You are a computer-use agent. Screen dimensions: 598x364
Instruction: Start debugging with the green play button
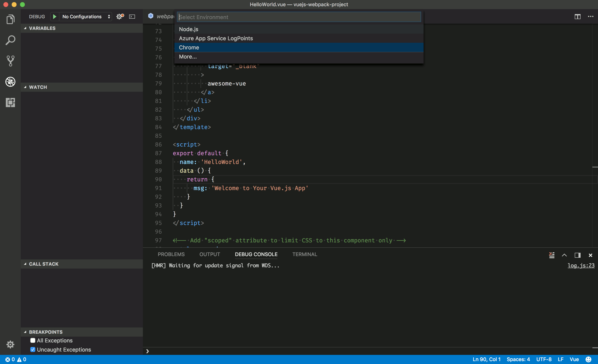pyautogui.click(x=55, y=16)
